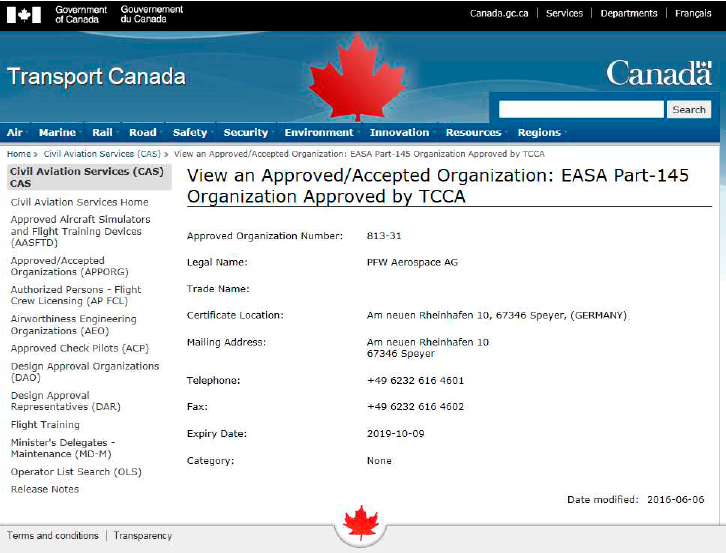This screenshot has height=553, width=726.
Task: Open Design Approval Organizations (DAO) link
Action: pyautogui.click(x=84, y=372)
